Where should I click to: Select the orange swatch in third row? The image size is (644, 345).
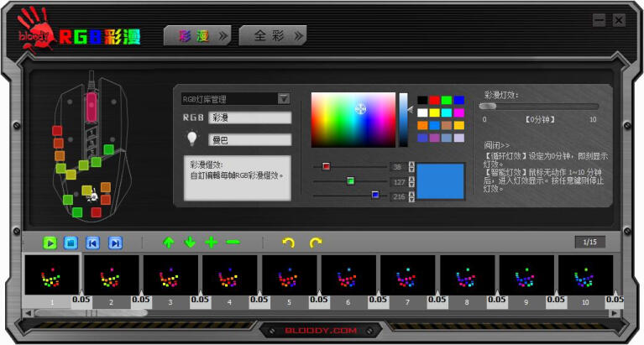[422, 125]
